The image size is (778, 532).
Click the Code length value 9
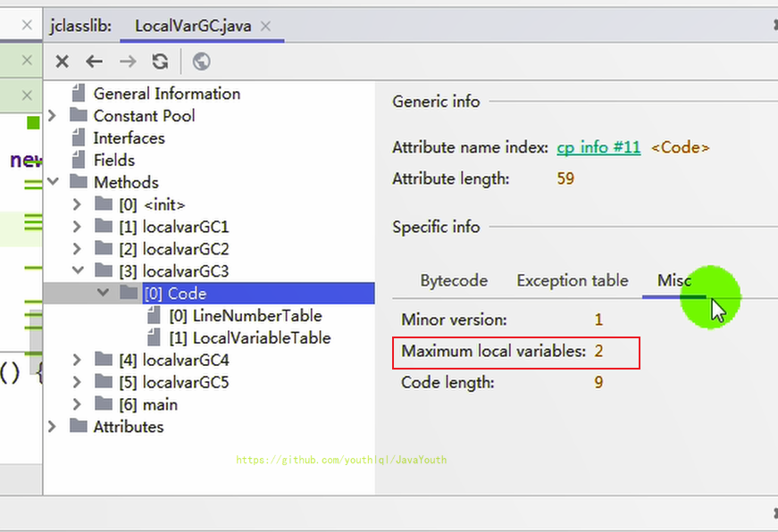tap(598, 382)
